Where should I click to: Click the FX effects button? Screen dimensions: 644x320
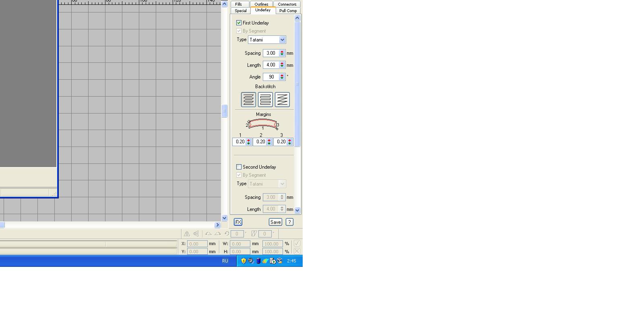coord(238,222)
